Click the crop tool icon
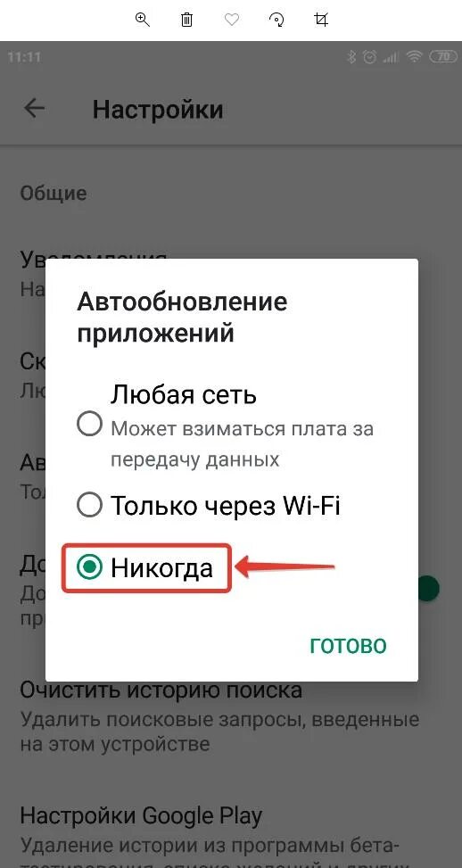The height and width of the screenshot is (868, 462). (x=321, y=20)
